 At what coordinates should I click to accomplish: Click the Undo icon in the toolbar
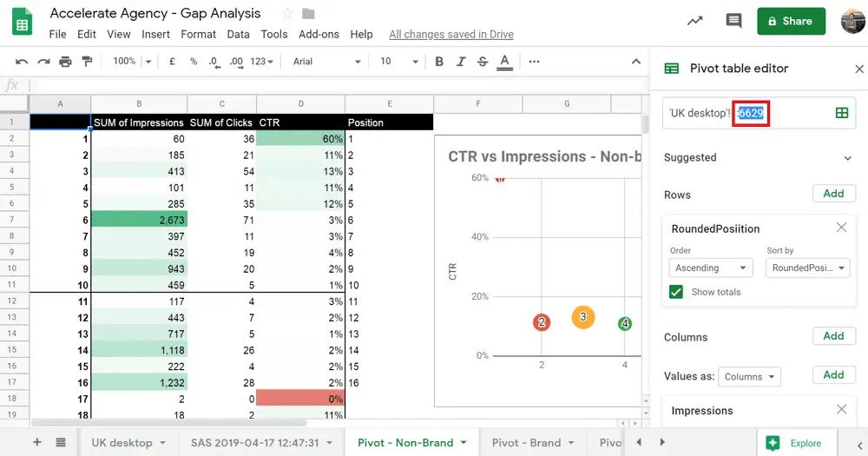tap(22, 62)
